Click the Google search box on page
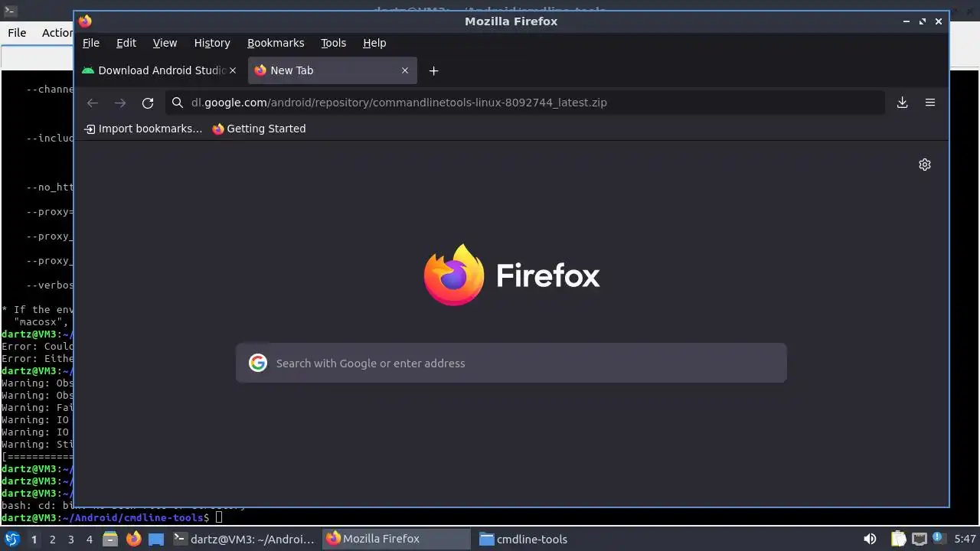 pyautogui.click(x=511, y=364)
